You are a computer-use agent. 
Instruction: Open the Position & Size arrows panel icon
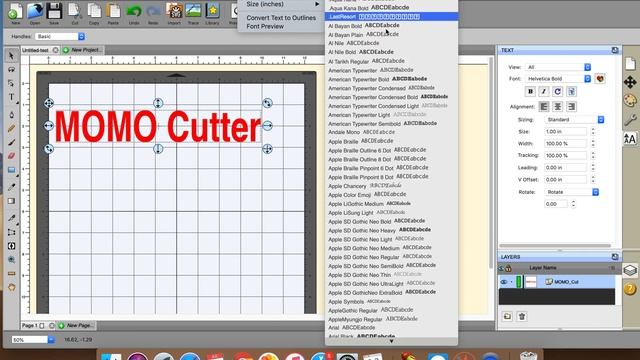(x=630, y=82)
